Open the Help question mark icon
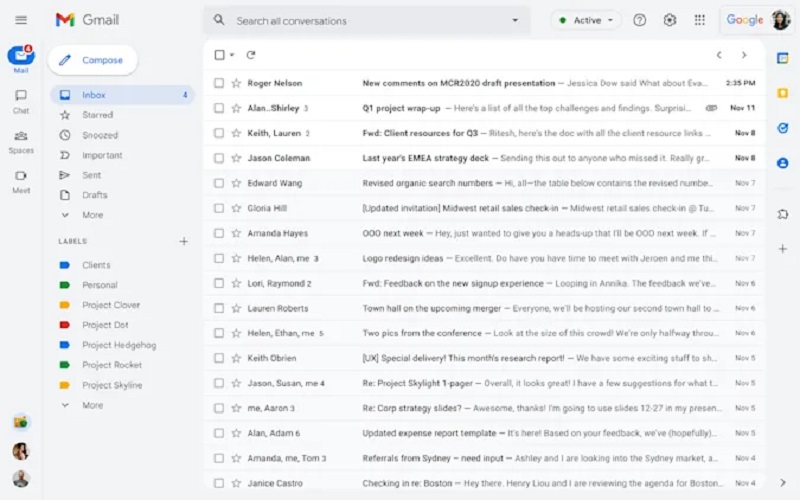800x500 pixels. [639, 20]
